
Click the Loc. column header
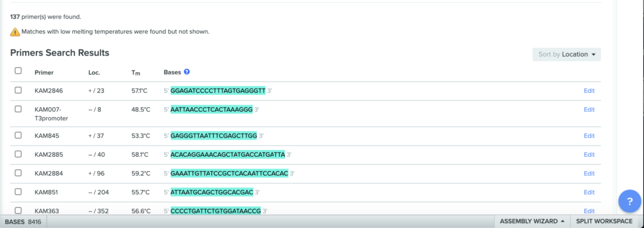(x=94, y=73)
